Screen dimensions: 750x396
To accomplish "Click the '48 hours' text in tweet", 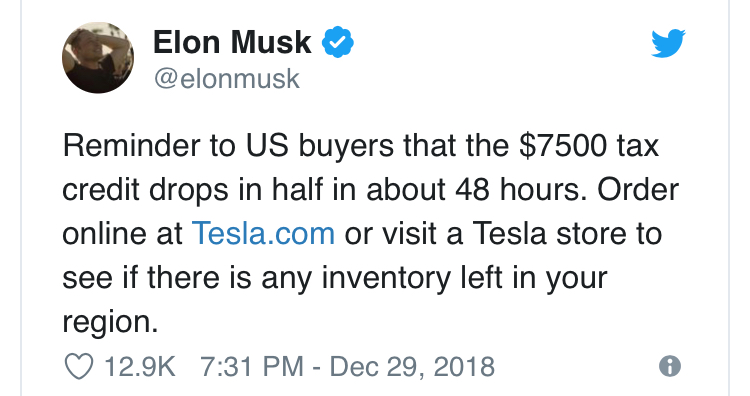I will [520, 189].
